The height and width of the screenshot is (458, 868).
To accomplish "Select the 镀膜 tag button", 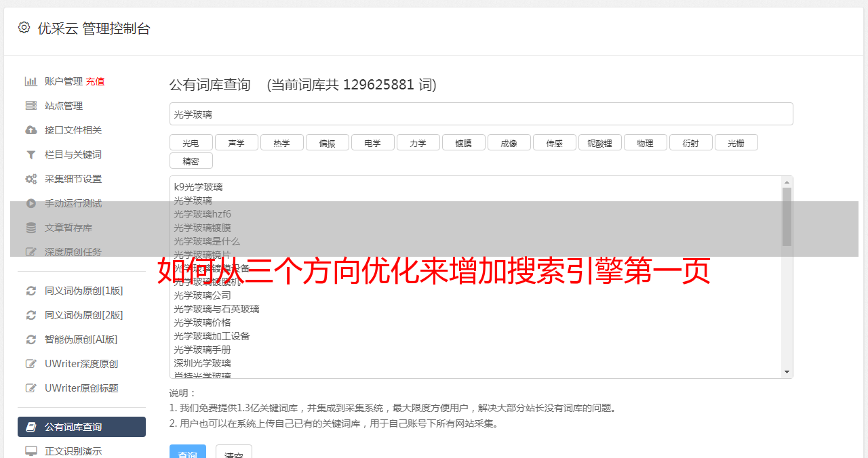I will coord(463,143).
